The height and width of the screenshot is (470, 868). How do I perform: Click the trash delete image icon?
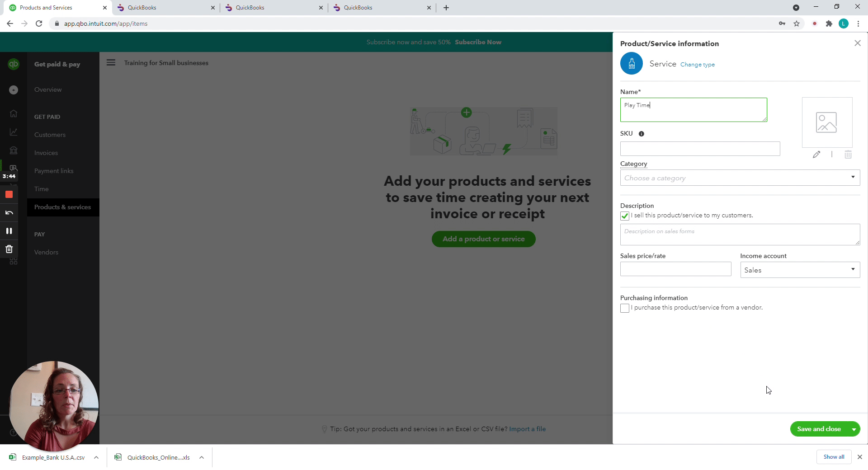tap(848, 155)
